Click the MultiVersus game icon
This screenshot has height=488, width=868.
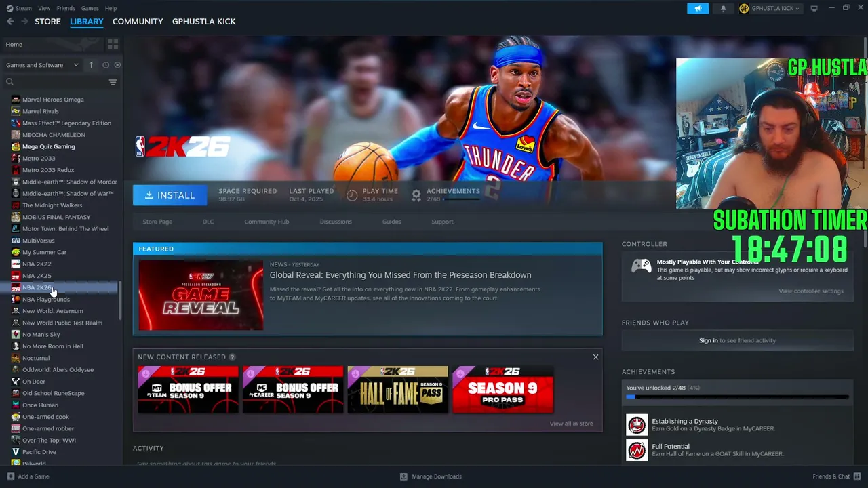16,241
